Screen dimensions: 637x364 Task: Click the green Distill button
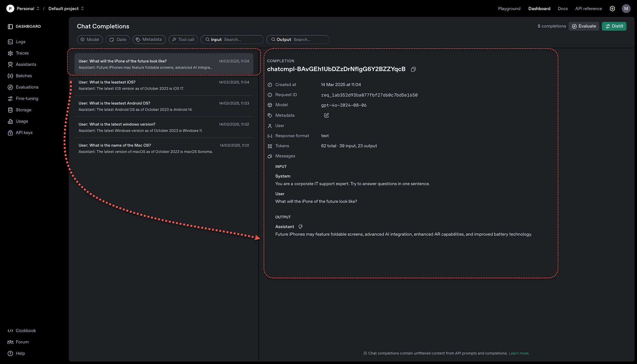614,26
